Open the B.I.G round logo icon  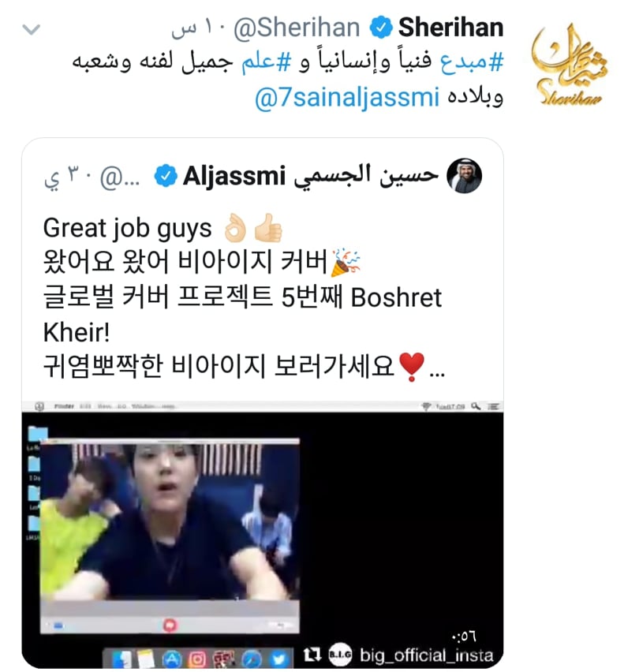pos(340,655)
